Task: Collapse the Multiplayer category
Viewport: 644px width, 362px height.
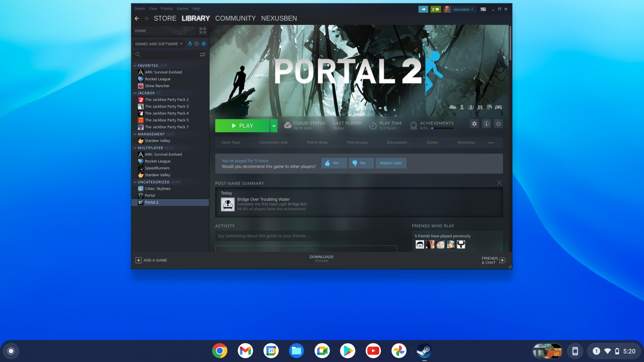Action: point(135,148)
